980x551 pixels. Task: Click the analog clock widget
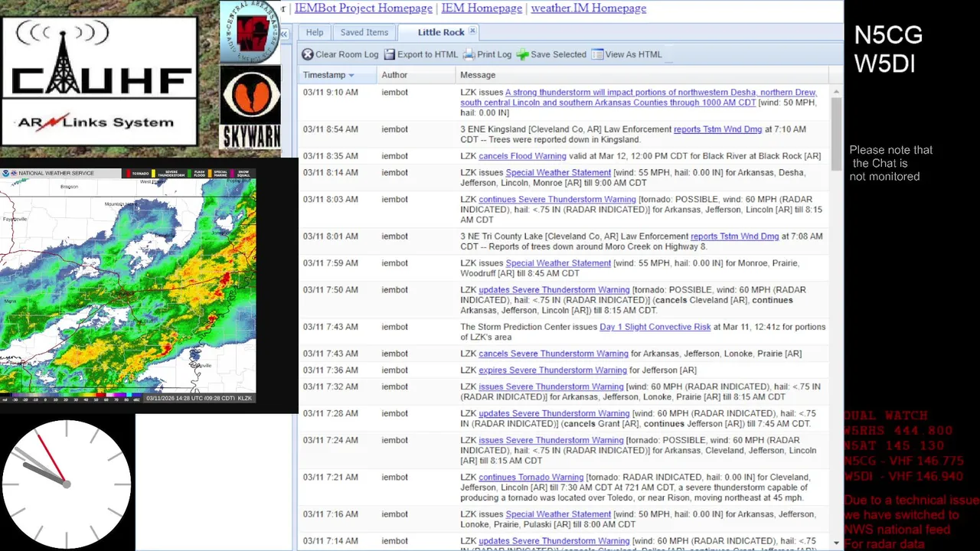[x=67, y=484]
